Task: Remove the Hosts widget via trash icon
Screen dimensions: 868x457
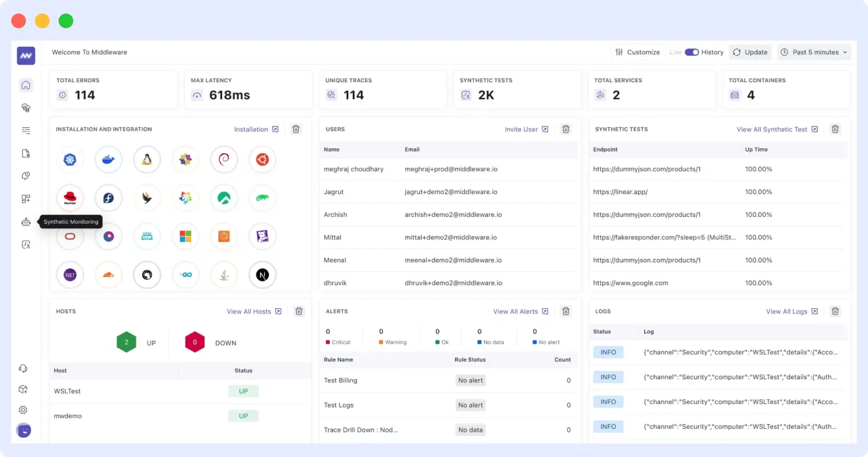Action: tap(299, 311)
